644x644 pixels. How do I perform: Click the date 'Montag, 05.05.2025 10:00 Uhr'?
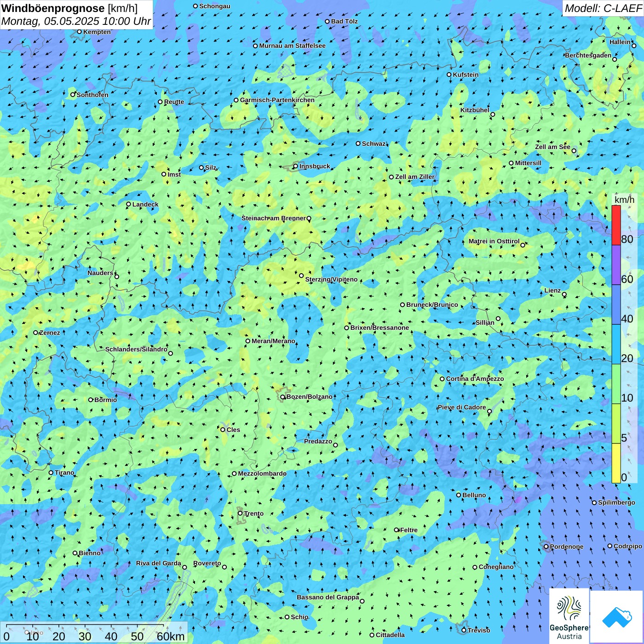(x=76, y=21)
